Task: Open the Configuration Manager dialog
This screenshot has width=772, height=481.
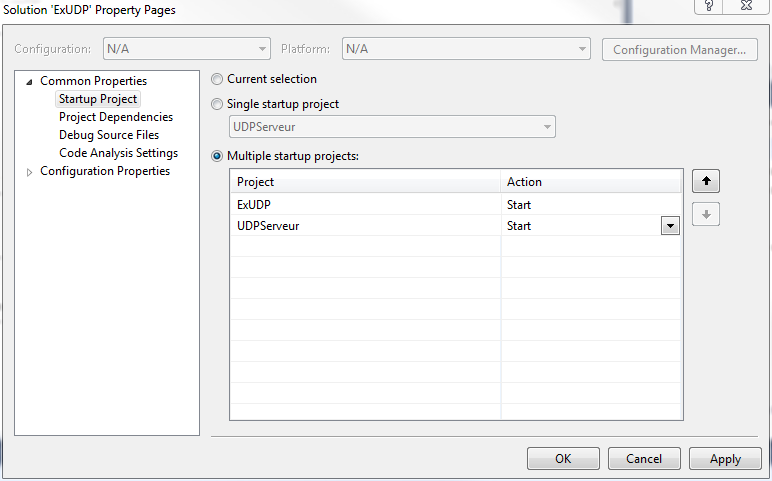Action: pos(679,49)
